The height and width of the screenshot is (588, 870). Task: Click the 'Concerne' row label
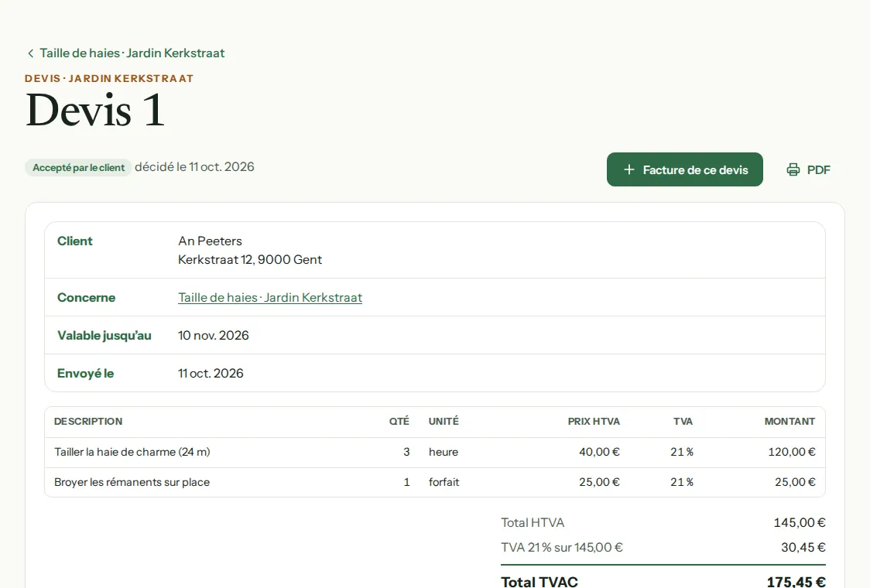point(87,298)
